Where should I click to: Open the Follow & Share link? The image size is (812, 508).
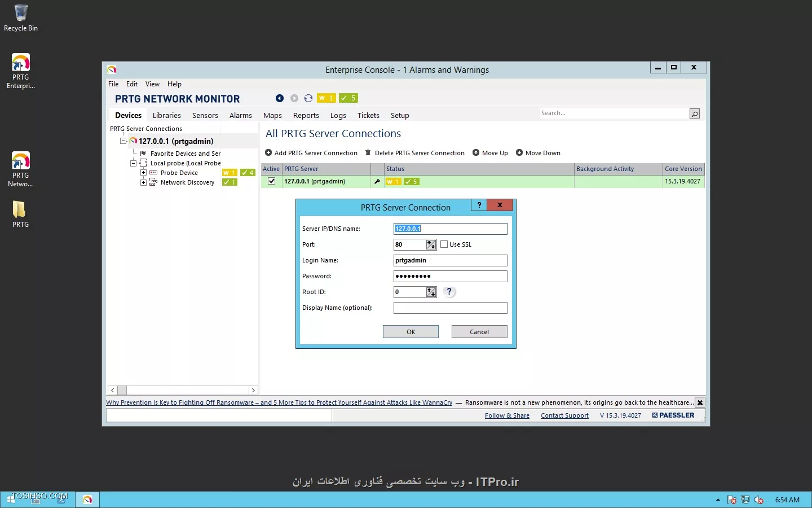(507, 415)
